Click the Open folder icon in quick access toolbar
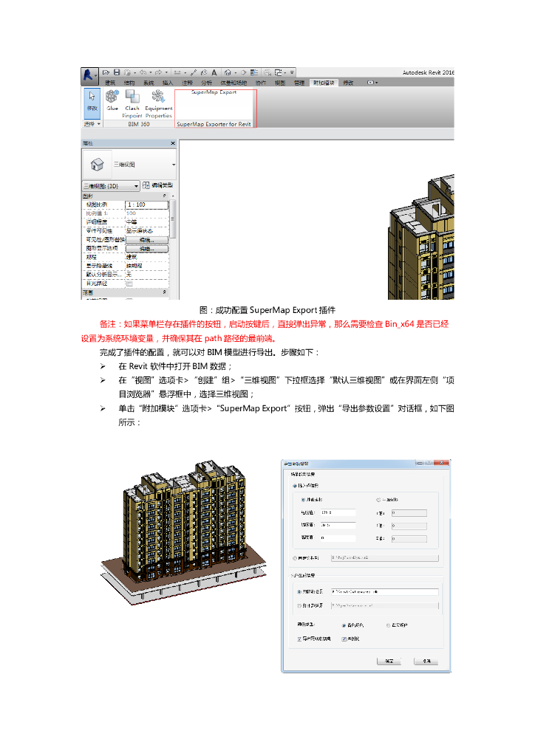Screen dimensions: 535x756 (106, 72)
